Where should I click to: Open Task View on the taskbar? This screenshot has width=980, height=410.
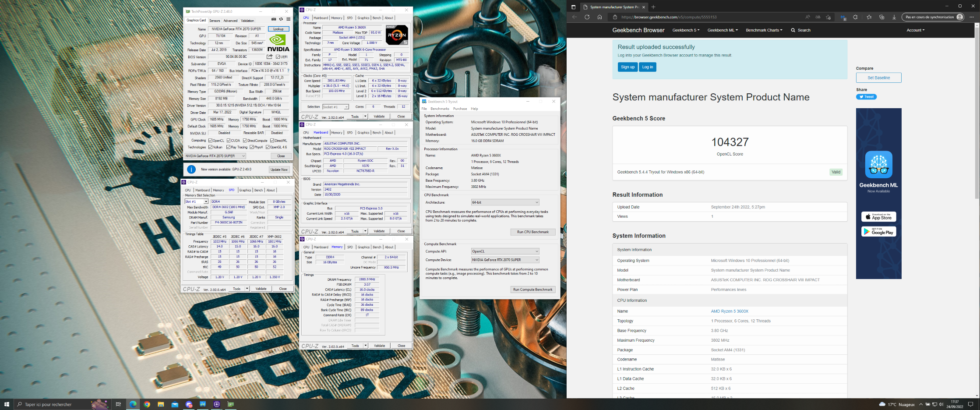click(118, 404)
